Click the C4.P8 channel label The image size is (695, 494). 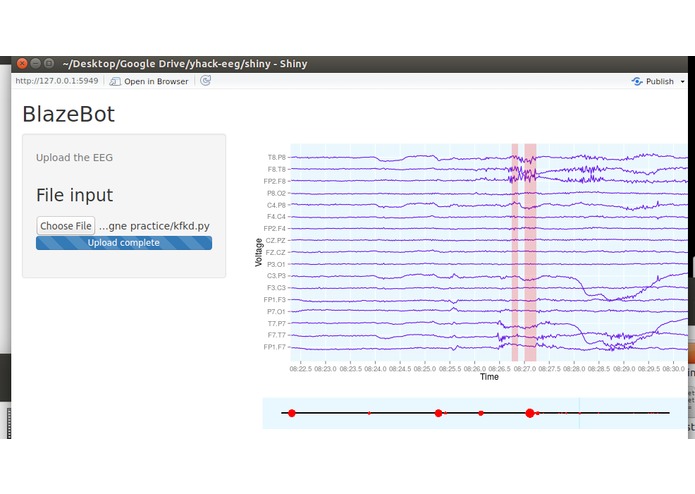pos(277,205)
